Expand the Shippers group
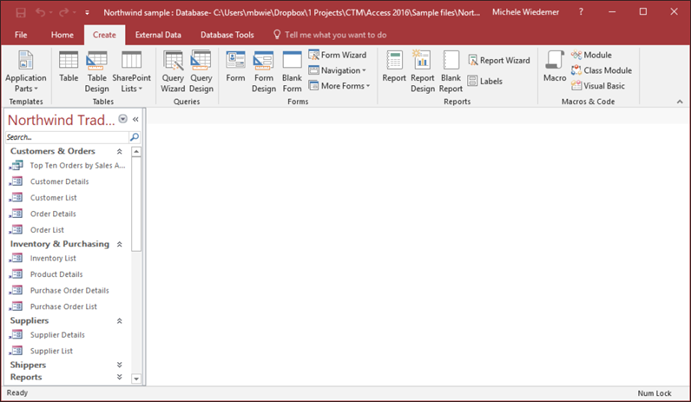 coord(119,365)
